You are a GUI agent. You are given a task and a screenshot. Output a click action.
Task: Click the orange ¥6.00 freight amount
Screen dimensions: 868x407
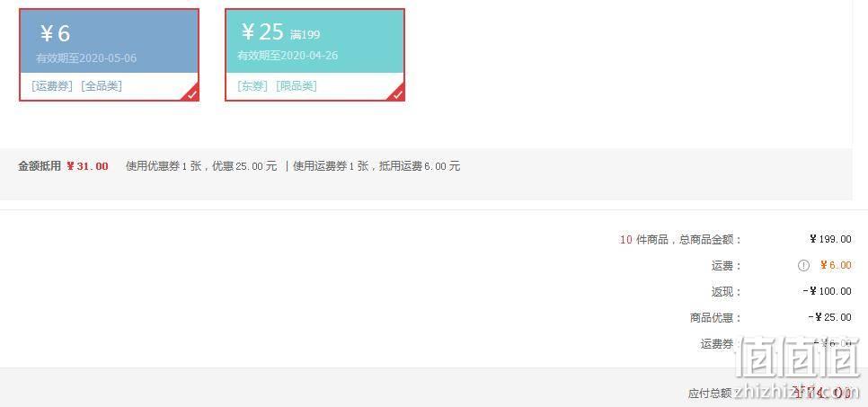[x=836, y=266]
